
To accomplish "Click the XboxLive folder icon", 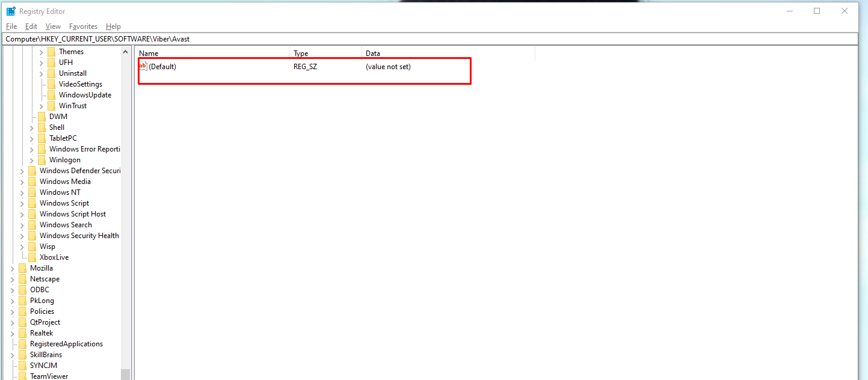I will tap(32, 257).
